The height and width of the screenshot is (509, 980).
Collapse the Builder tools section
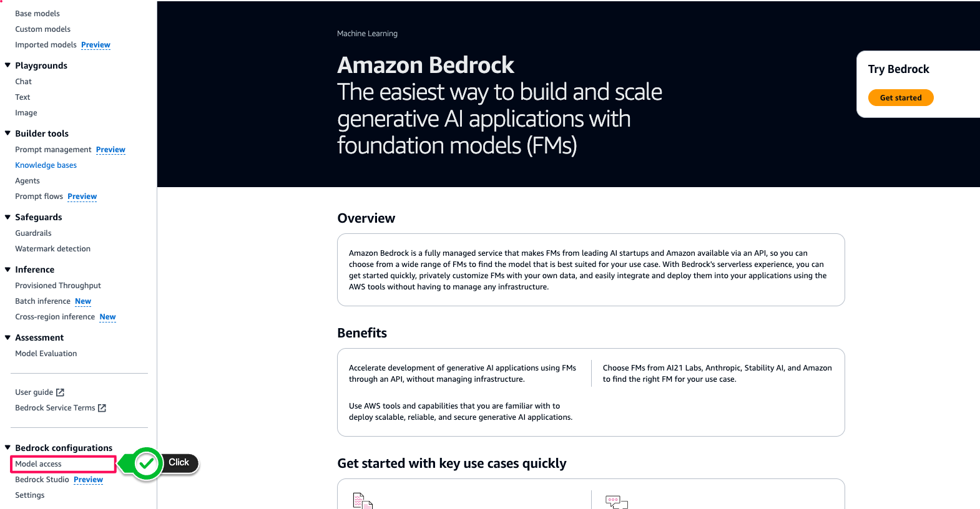click(x=7, y=133)
